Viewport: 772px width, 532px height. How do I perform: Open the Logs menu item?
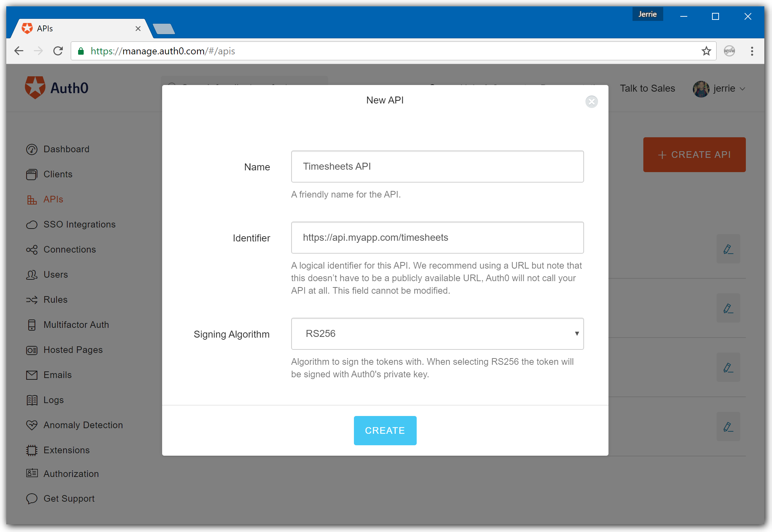tap(53, 400)
